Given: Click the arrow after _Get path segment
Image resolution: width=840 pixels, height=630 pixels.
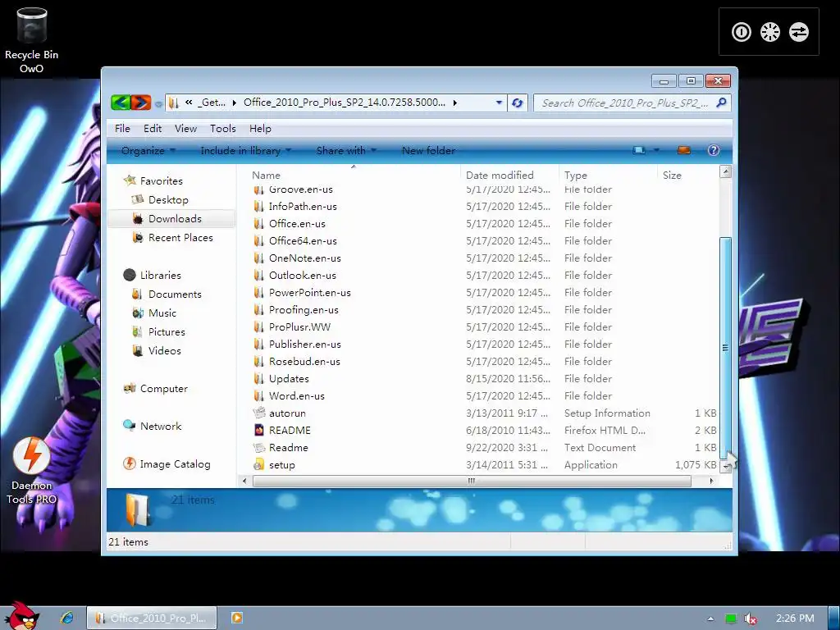Looking at the screenshot, I should pyautogui.click(x=234, y=103).
